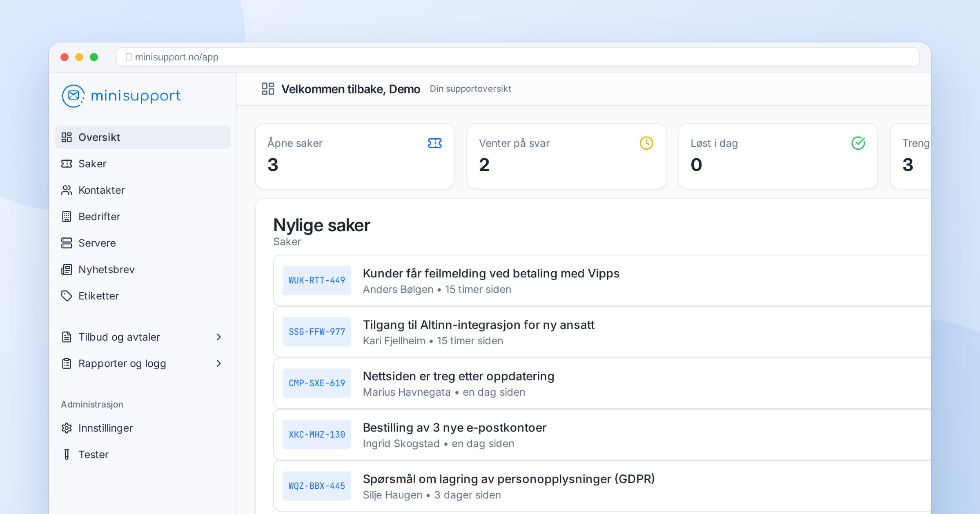Go to Kontakter in the sidebar
980x514 pixels.
coord(143,191)
